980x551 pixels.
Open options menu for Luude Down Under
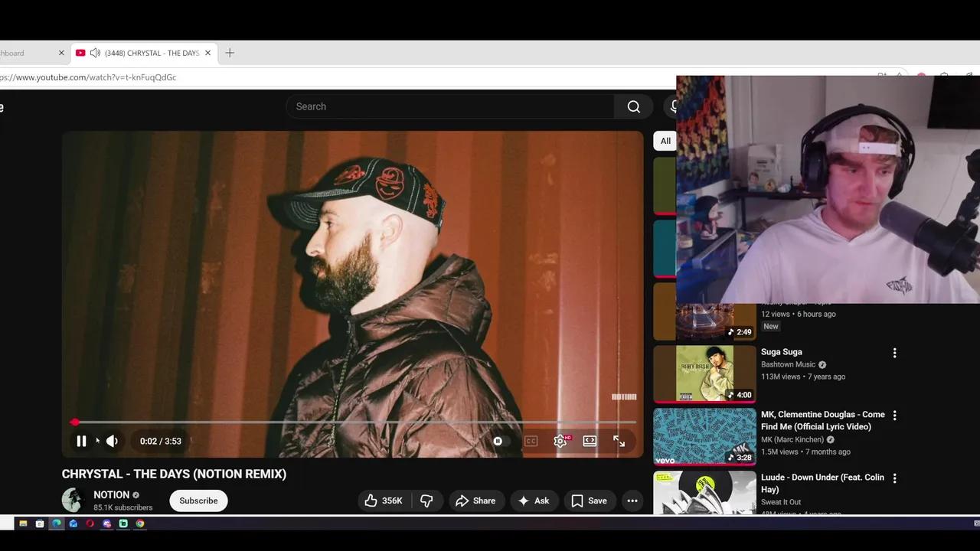[894, 478]
